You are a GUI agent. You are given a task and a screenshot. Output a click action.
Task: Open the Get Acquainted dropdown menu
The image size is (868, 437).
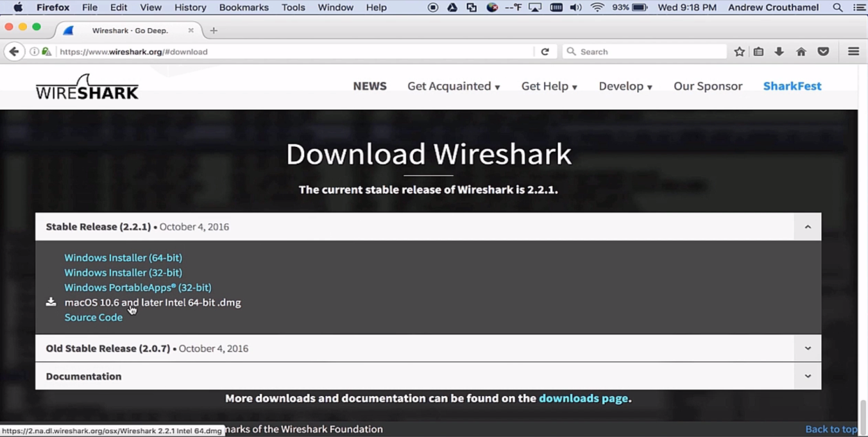pyautogui.click(x=453, y=87)
